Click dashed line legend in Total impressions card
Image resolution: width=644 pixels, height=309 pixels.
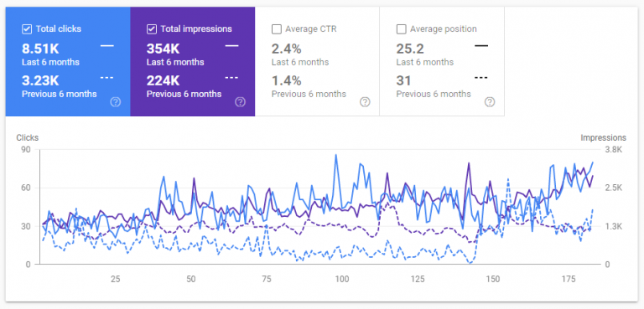(x=231, y=77)
